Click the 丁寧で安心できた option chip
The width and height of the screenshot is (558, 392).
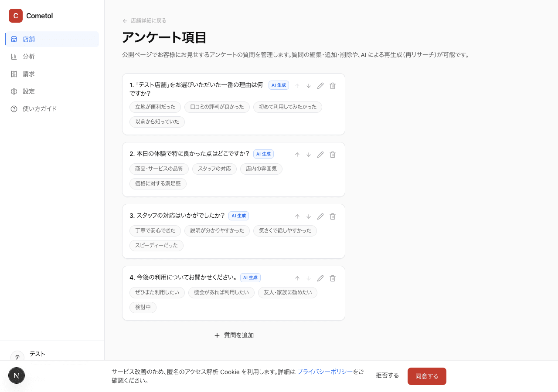pyautogui.click(x=155, y=231)
